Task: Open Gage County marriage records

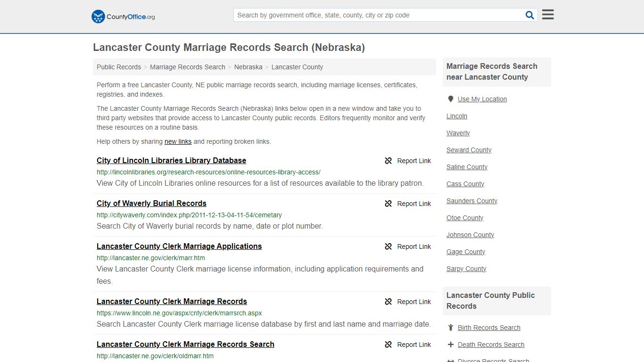Action: [466, 252]
